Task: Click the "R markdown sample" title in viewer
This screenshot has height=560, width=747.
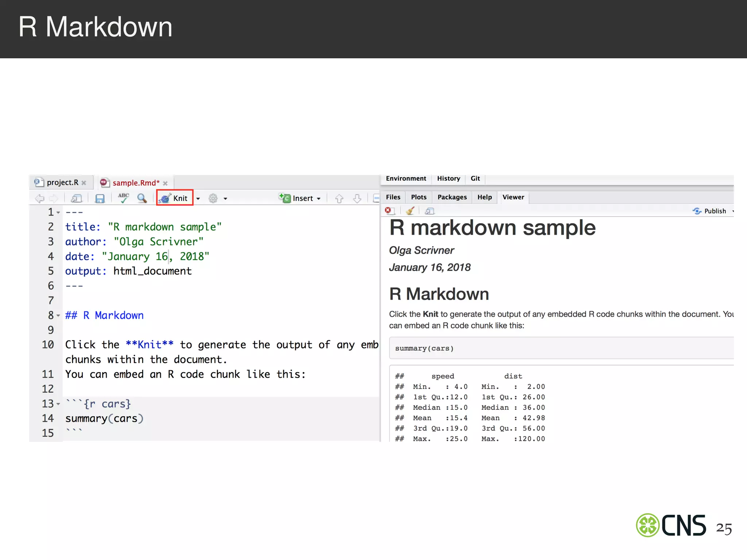Action: (492, 228)
